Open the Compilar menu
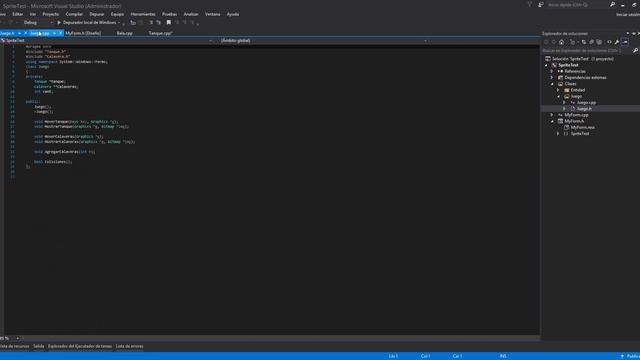 coord(74,14)
